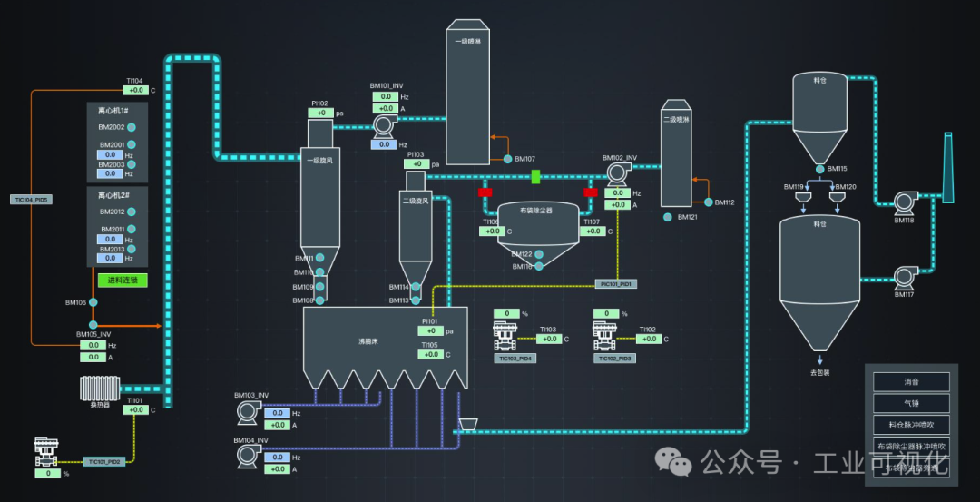Select the BM117 blower icon
This screenshot has height=502, width=980.
pyautogui.click(x=903, y=277)
